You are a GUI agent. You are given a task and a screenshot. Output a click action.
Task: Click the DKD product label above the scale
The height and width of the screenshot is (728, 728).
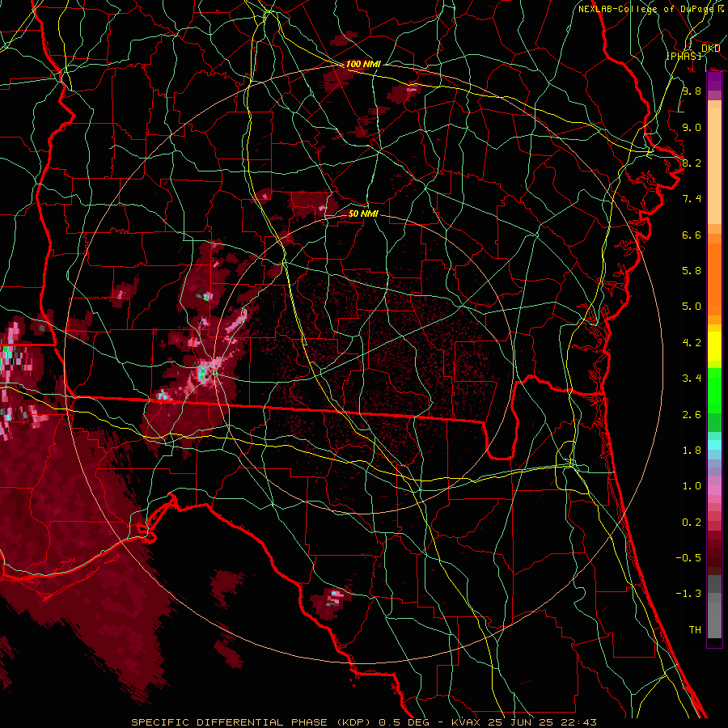tap(710, 49)
